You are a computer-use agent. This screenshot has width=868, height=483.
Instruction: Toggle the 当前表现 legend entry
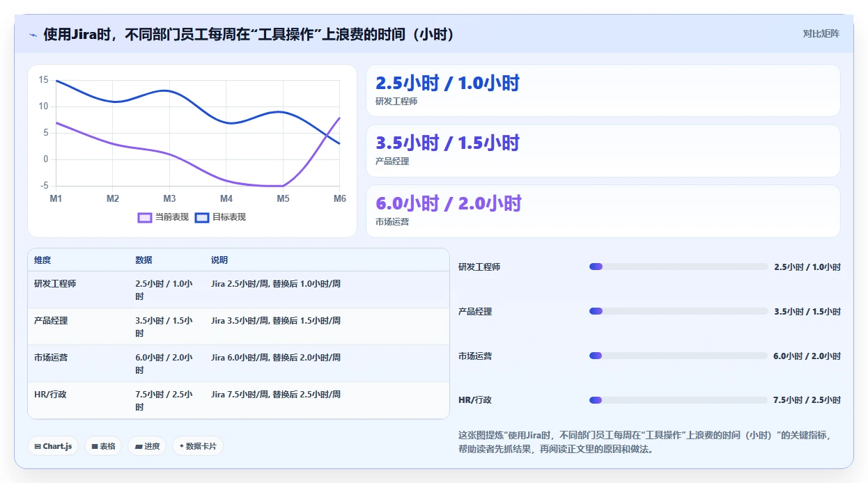pos(164,217)
